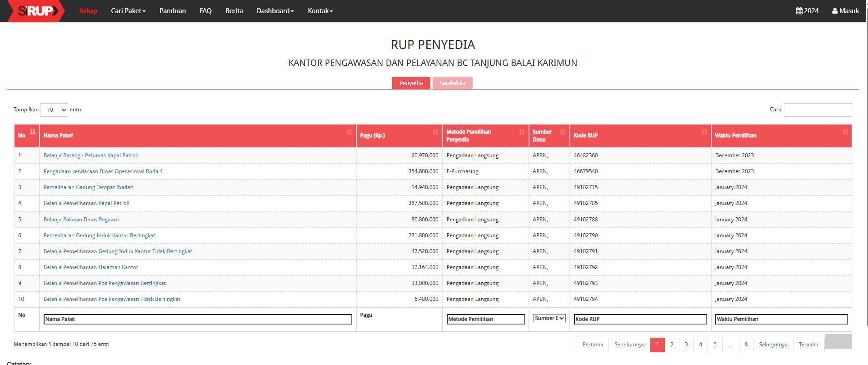Click the calendar year 2024 icon
Viewport: 868px width, 365px height.
(799, 11)
